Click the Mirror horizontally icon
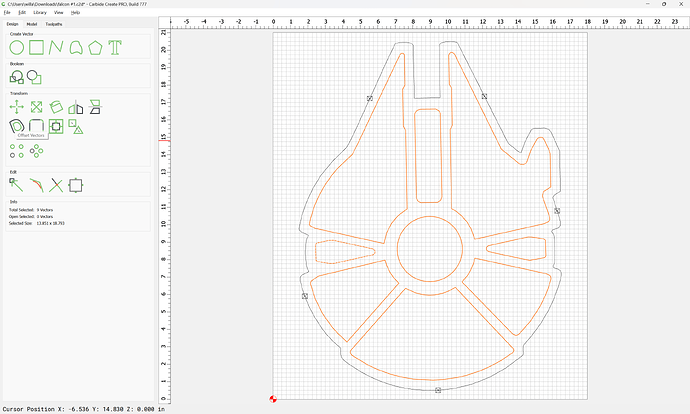The width and height of the screenshot is (690, 414). [76, 107]
